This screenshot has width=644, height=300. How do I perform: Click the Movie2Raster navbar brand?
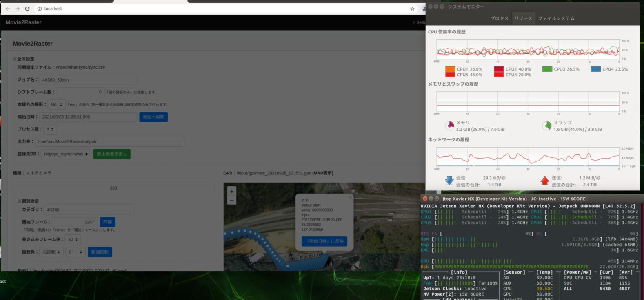tap(23, 22)
